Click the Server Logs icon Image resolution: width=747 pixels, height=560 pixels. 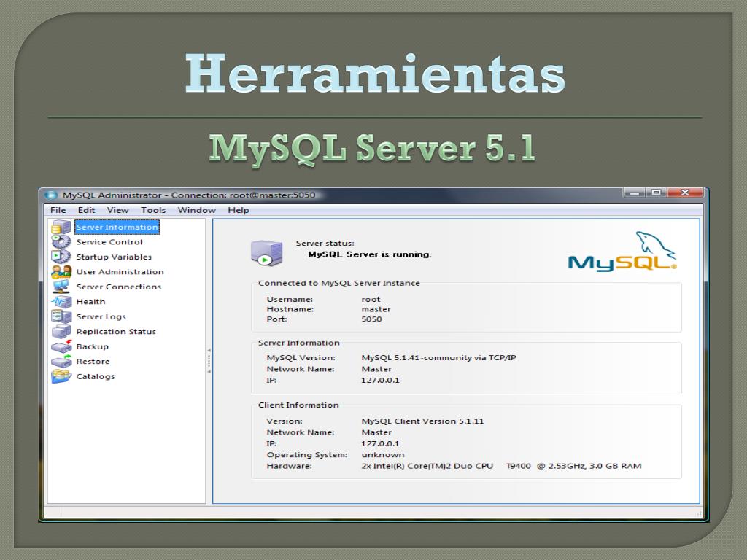[x=61, y=316]
